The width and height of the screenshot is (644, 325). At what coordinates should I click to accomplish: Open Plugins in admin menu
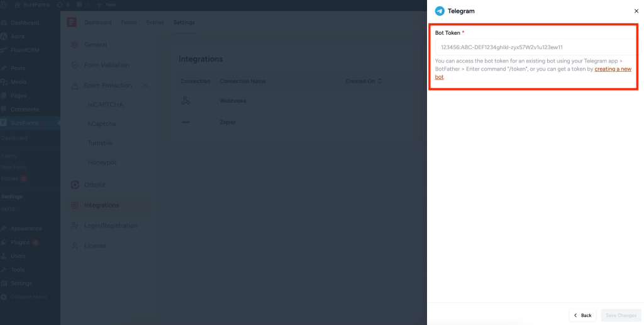click(20, 242)
